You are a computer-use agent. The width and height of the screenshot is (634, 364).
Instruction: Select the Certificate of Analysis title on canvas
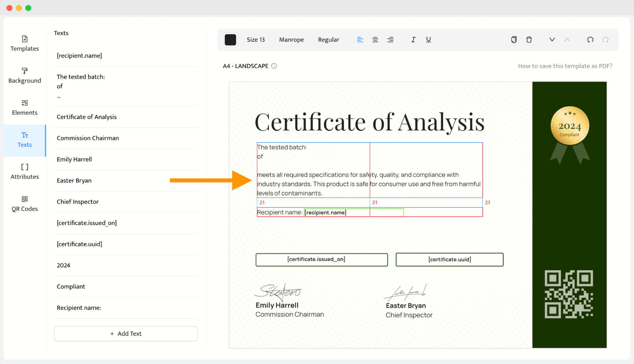(x=369, y=122)
